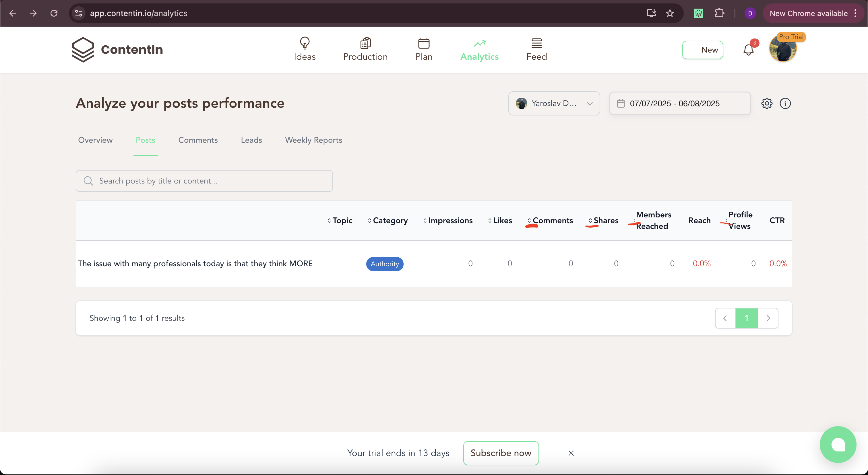This screenshot has width=868, height=475.
Task: Focus the search posts field
Action: (204, 181)
